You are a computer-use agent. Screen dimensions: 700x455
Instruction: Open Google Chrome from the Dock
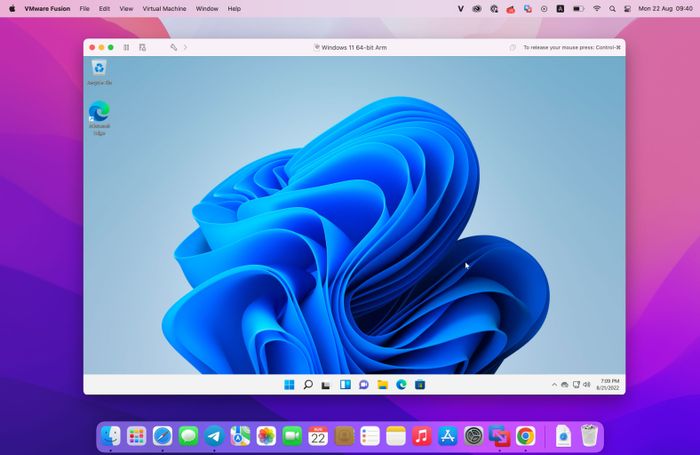click(x=525, y=435)
